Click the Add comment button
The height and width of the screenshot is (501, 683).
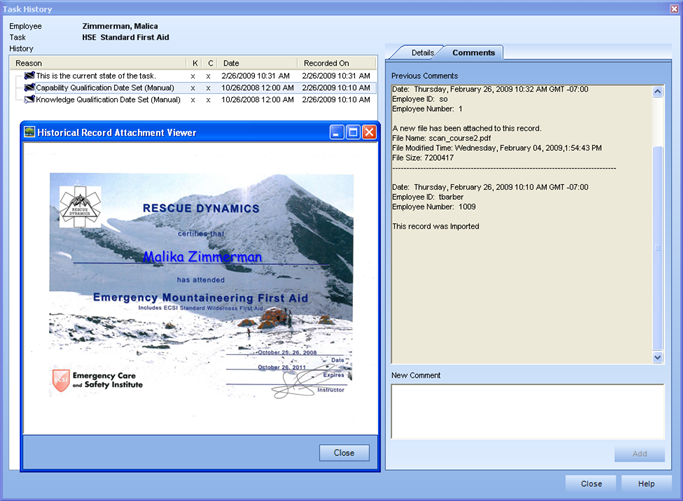point(639,454)
